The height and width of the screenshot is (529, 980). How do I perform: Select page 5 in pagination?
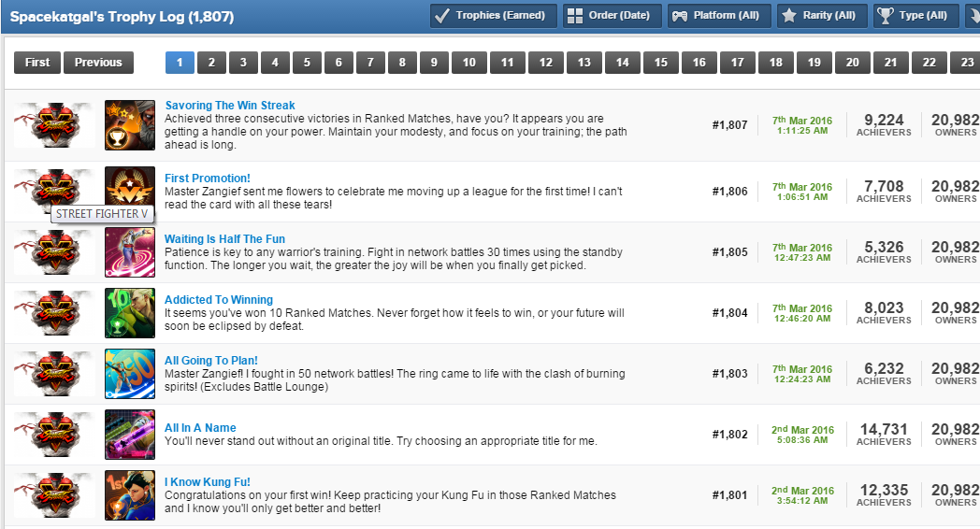click(x=307, y=63)
